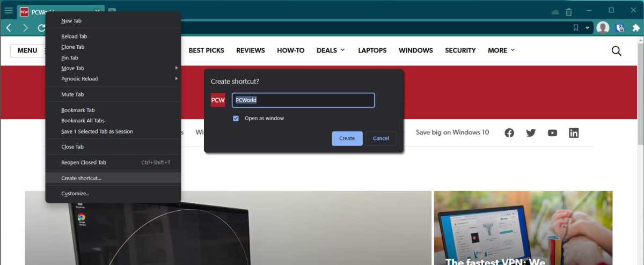
Task: Bookmark the page with address bar bookmark icon
Action: (x=575, y=28)
